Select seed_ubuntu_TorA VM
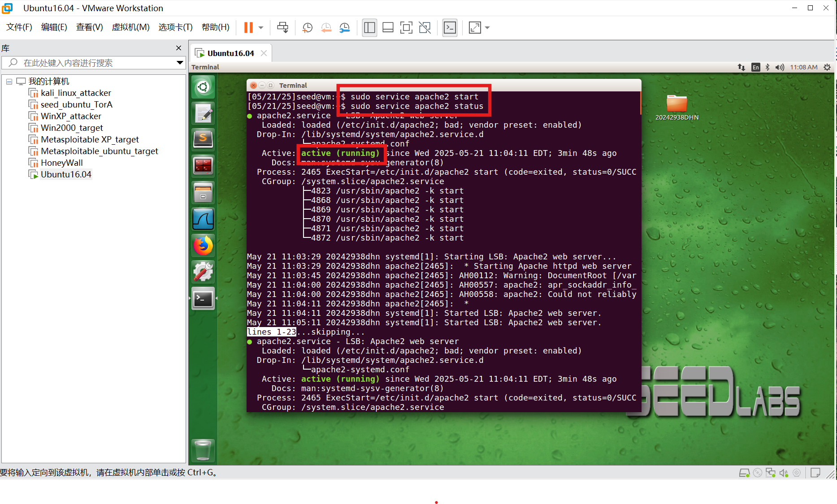Viewport: 837px width, 504px height. coord(77,104)
